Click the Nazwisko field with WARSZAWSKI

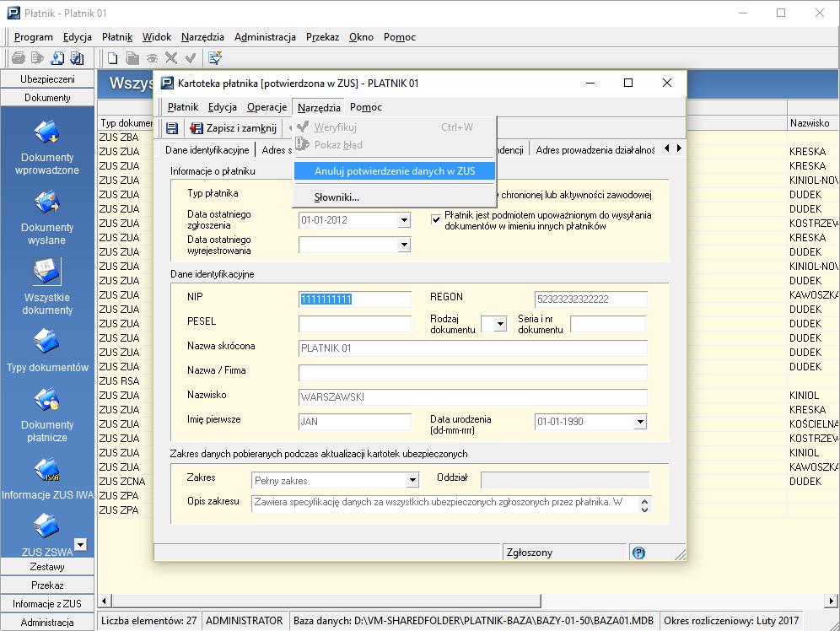click(472, 397)
